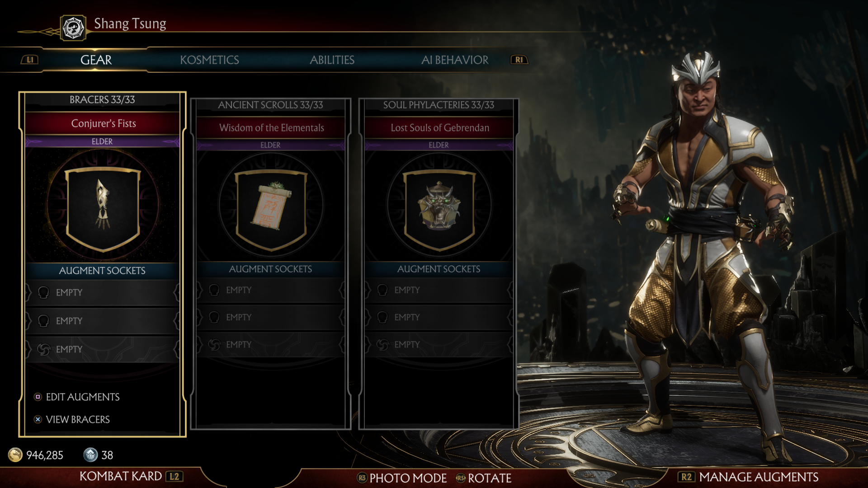Viewport: 868px width, 488px height.
Task: Click the R1 next tab indicator
Action: 519,60
